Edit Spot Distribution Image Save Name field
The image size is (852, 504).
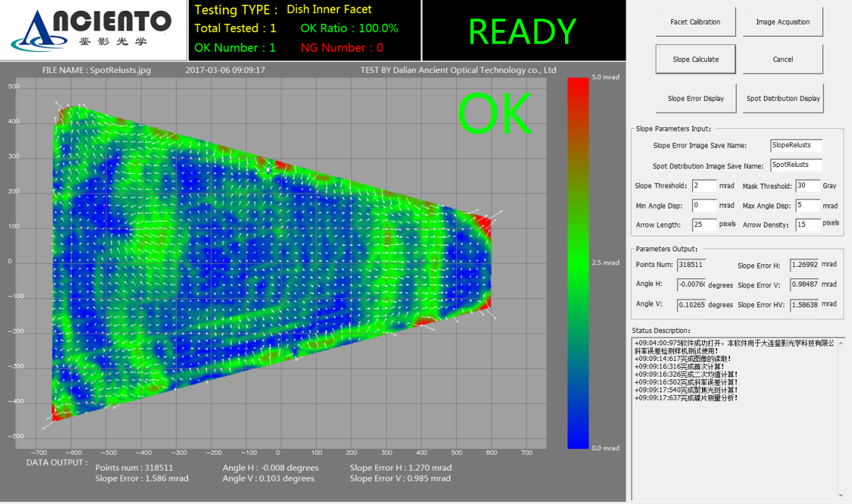[796, 166]
